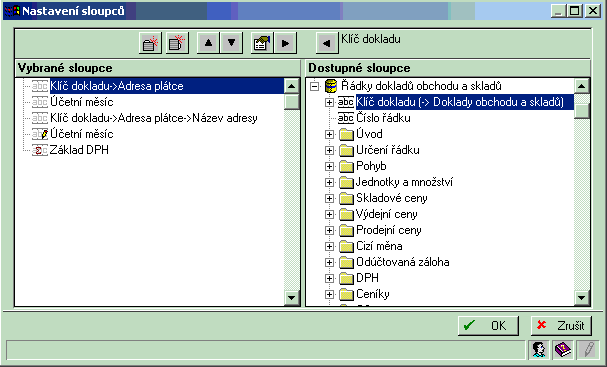Confirm with the OK button
The image size is (607, 367).
pos(489,326)
